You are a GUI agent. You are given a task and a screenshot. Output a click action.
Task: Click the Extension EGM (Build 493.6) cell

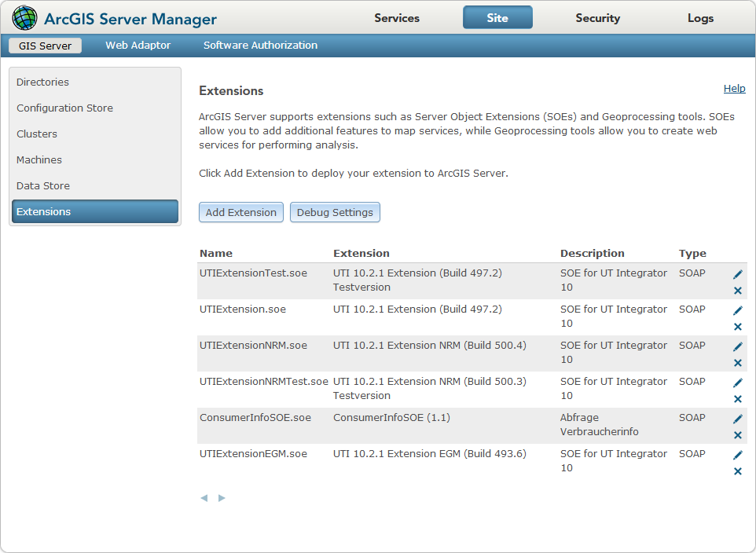pyautogui.click(x=430, y=454)
